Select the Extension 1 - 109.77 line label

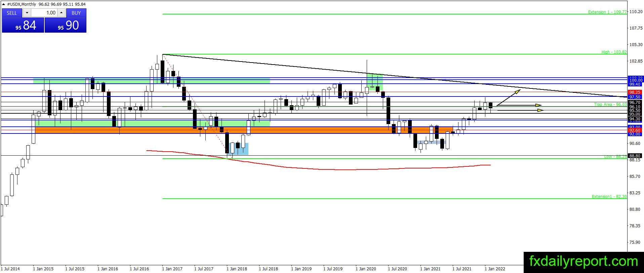[607, 12]
